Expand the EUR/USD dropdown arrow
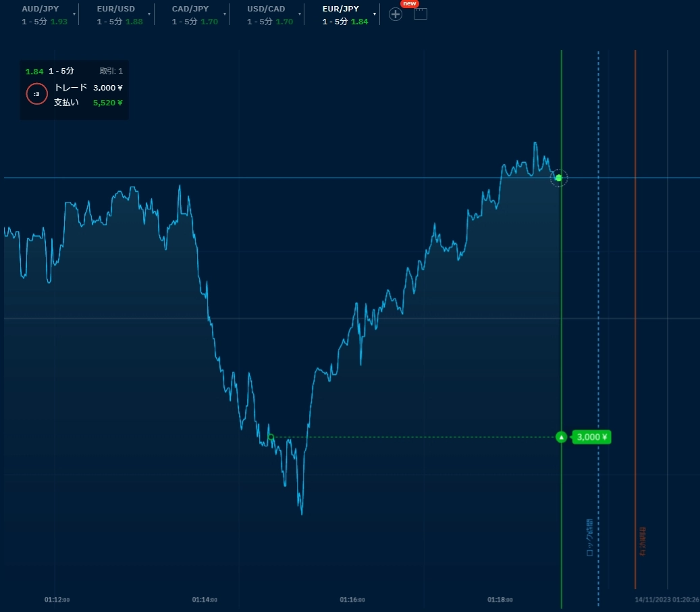The height and width of the screenshot is (612, 700). (x=149, y=14)
